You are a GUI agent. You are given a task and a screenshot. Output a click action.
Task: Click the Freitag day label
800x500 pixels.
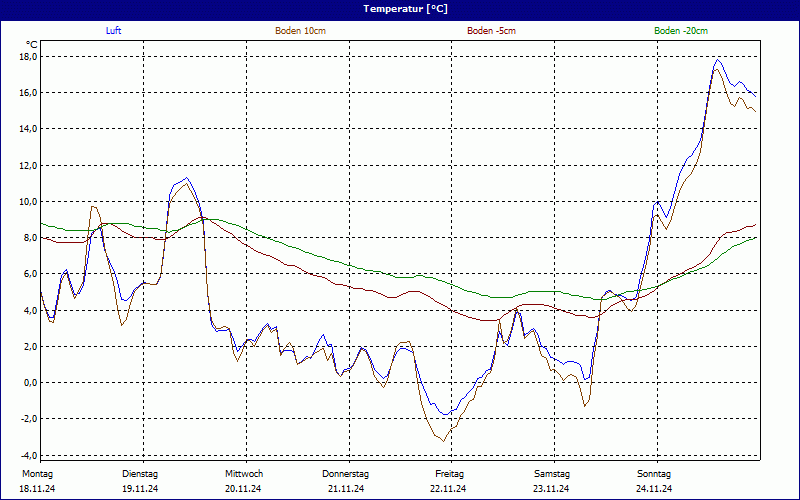[449, 474]
